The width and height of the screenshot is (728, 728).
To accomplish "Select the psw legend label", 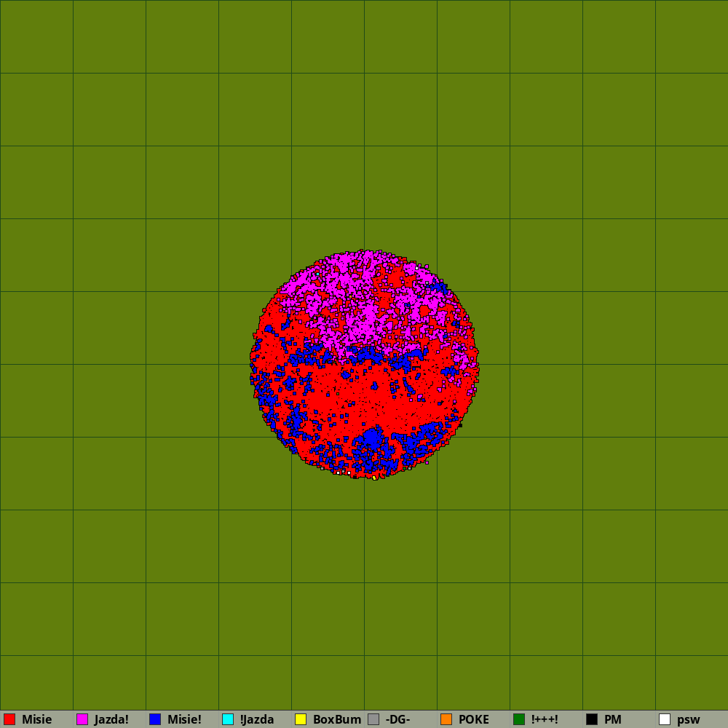I will point(688,720).
